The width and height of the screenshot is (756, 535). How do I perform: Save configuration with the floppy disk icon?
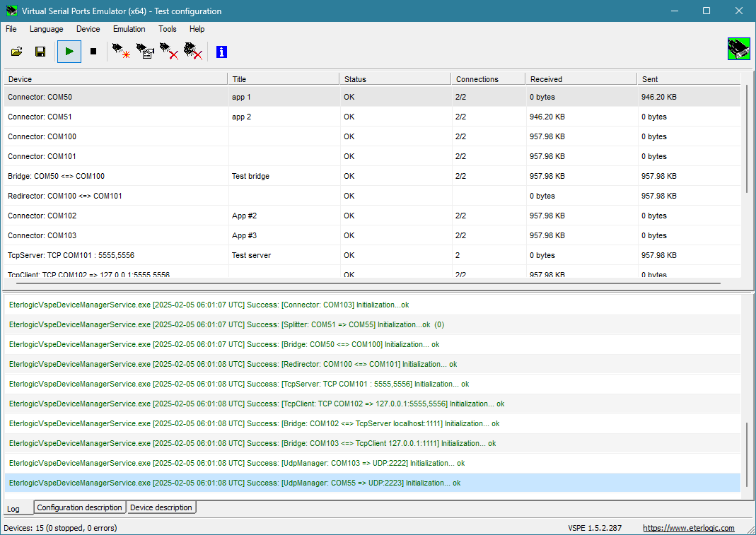click(x=40, y=52)
